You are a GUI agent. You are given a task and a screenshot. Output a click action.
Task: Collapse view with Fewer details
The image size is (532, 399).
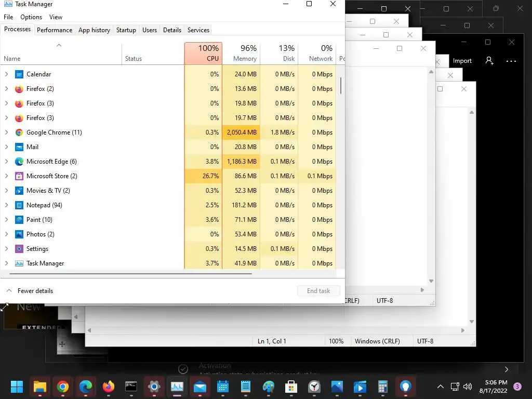pos(30,291)
